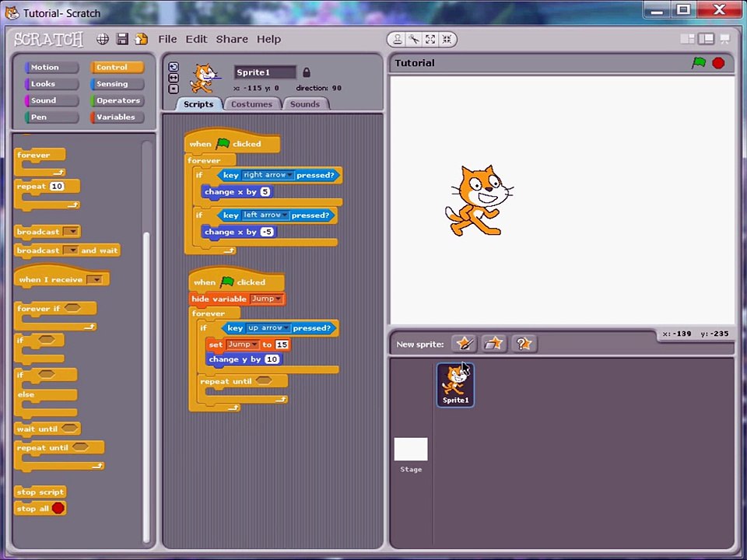Select the Scripts tab
Screen dimensions: 747x560
(x=198, y=104)
